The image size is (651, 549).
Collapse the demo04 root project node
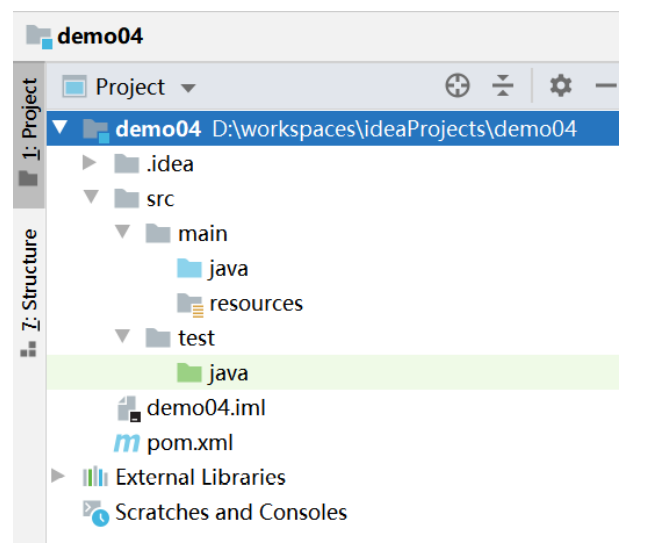[x=60, y=127]
